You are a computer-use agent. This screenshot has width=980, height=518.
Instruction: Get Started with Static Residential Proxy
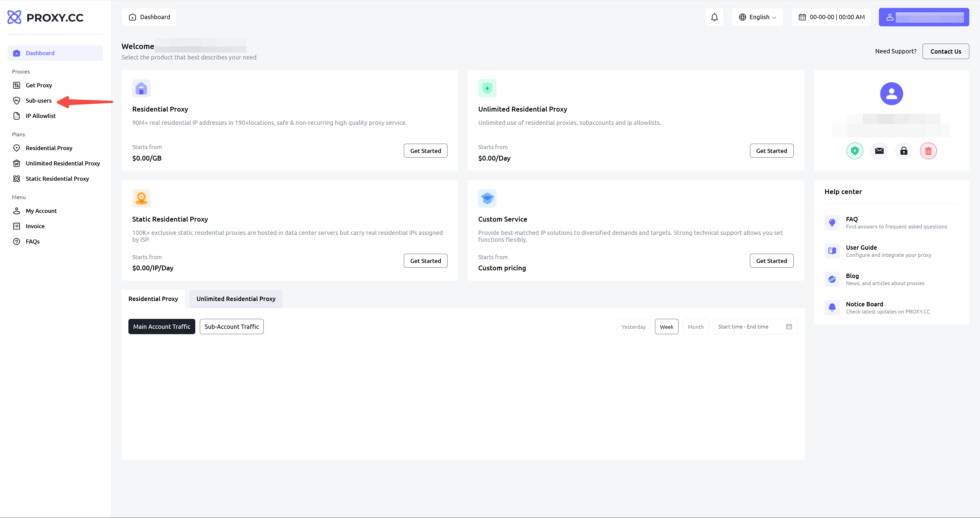[x=425, y=261]
